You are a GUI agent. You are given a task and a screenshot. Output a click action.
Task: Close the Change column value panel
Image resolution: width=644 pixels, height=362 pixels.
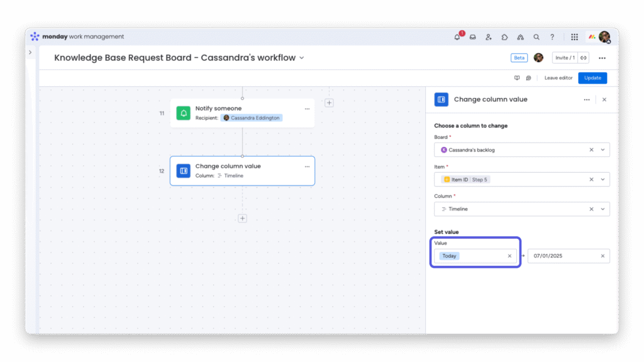[x=604, y=100]
